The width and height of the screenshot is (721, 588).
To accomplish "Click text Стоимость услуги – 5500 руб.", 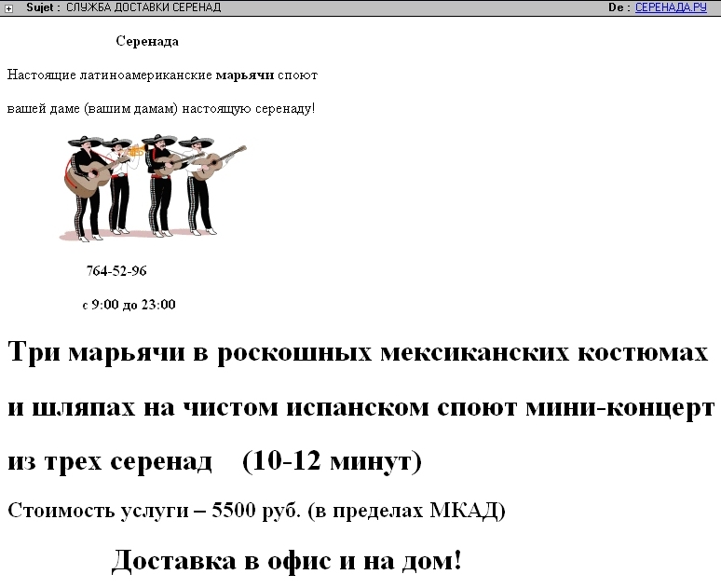I will (x=154, y=511).
